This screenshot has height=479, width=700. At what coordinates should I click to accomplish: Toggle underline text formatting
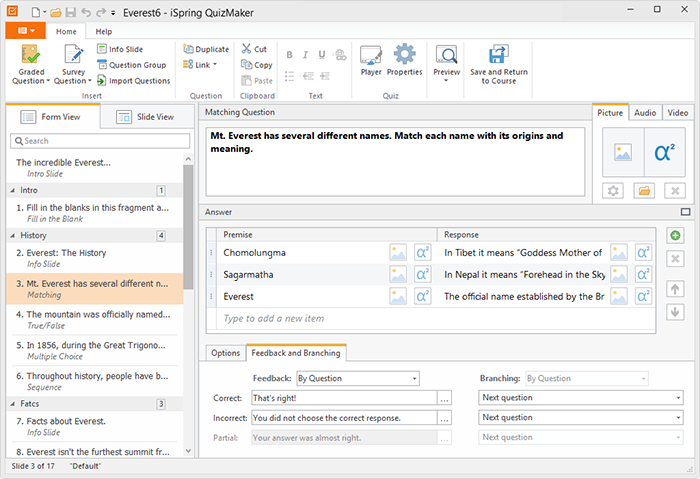pyautogui.click(x=322, y=54)
